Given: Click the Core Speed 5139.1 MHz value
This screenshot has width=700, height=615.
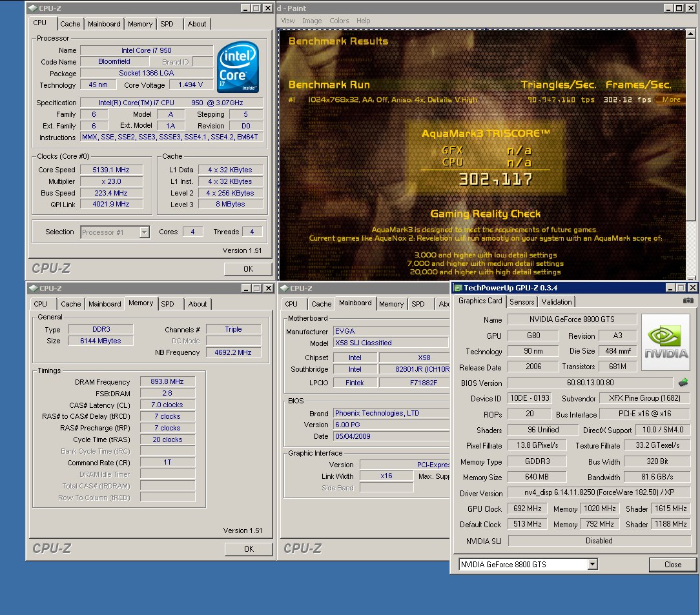Looking at the screenshot, I should pos(111,170).
